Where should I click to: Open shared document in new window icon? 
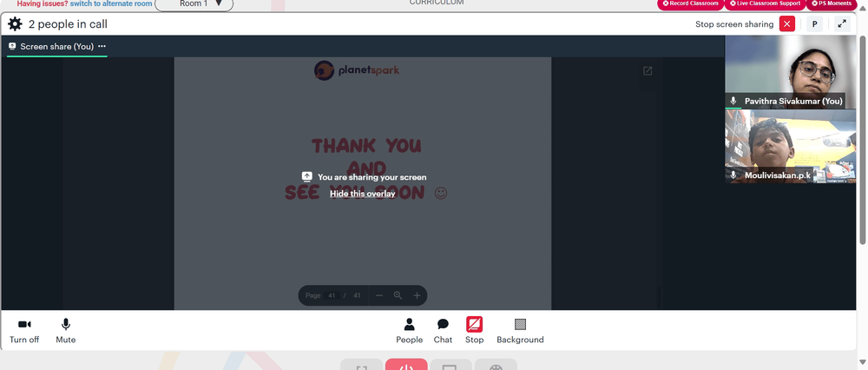coord(648,71)
